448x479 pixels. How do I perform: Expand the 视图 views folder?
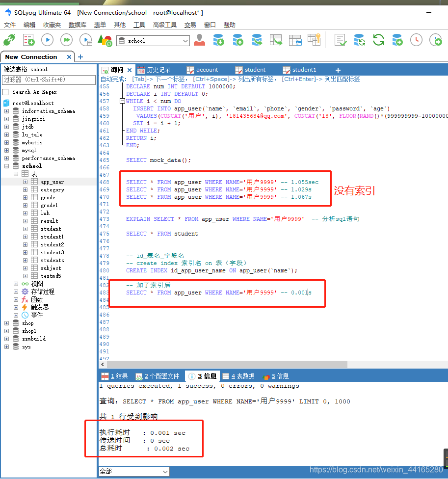coord(16,284)
